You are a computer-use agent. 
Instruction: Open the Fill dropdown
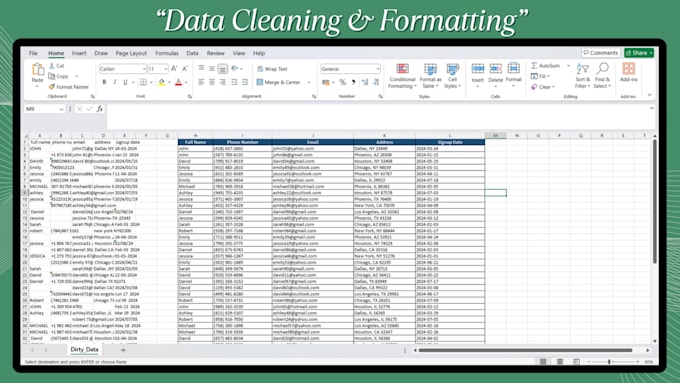[541, 76]
